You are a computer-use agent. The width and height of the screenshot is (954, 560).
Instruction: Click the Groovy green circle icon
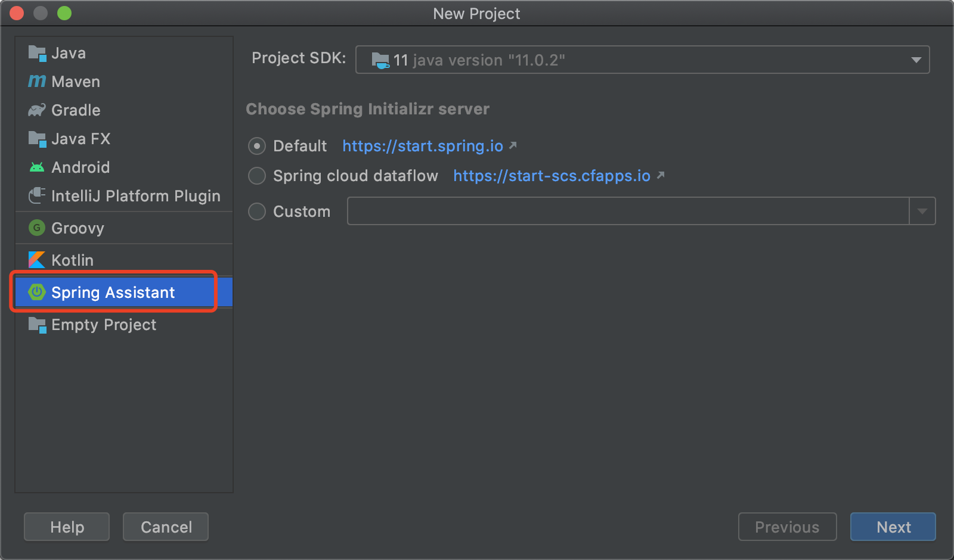[x=37, y=228]
